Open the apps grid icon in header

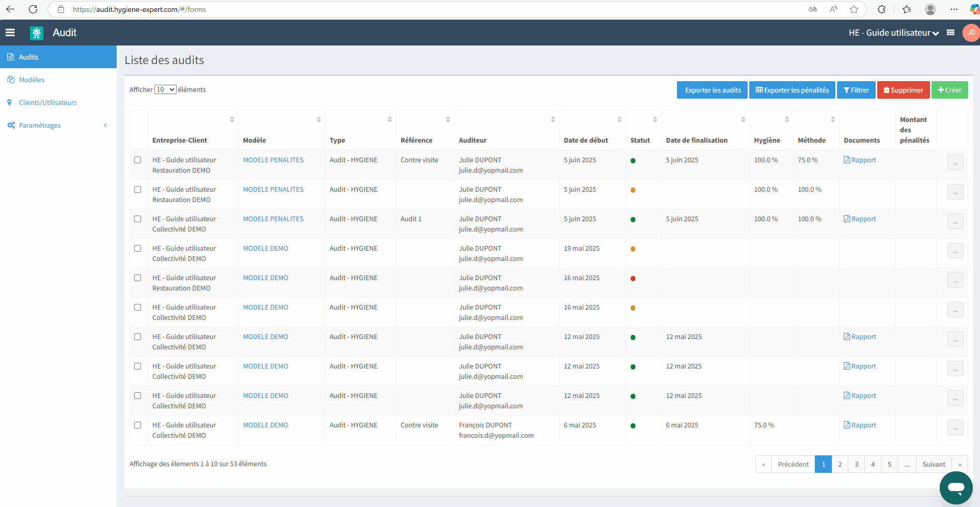[x=951, y=33]
